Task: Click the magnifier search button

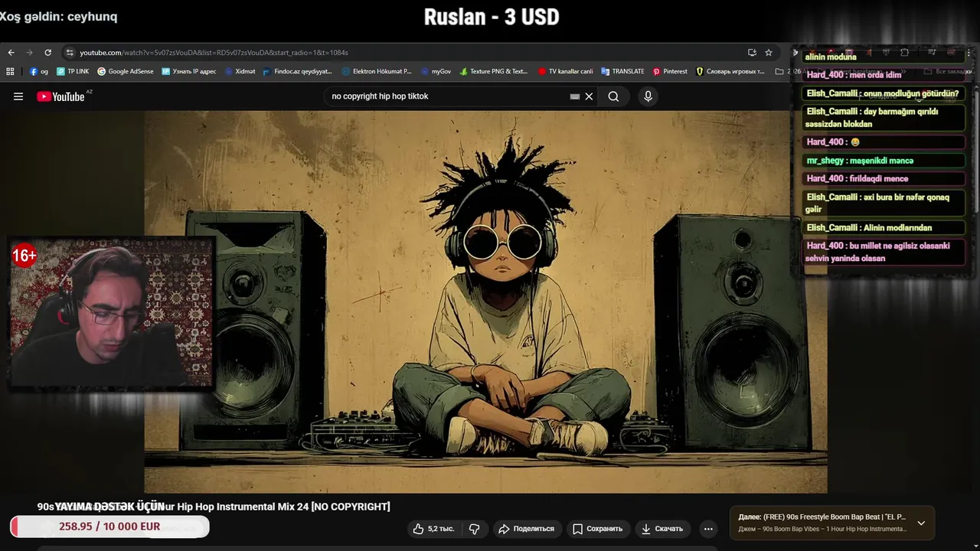Action: click(x=613, y=96)
